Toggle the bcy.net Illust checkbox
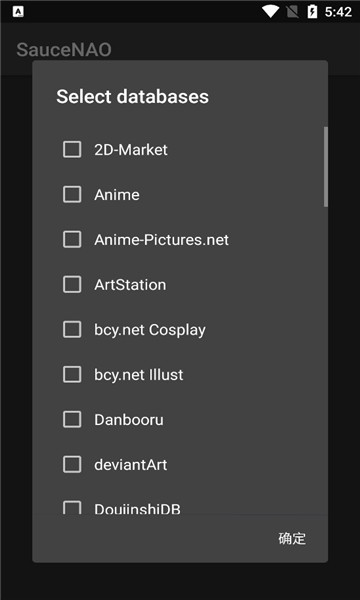This screenshot has height=600, width=360. click(x=72, y=374)
